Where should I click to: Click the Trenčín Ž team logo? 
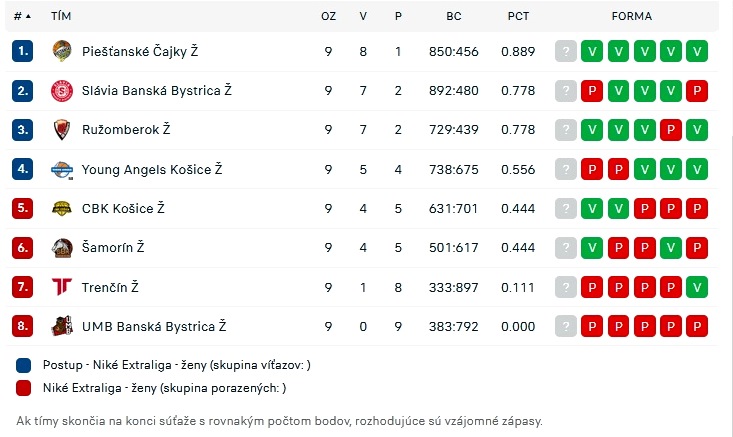coord(62,287)
